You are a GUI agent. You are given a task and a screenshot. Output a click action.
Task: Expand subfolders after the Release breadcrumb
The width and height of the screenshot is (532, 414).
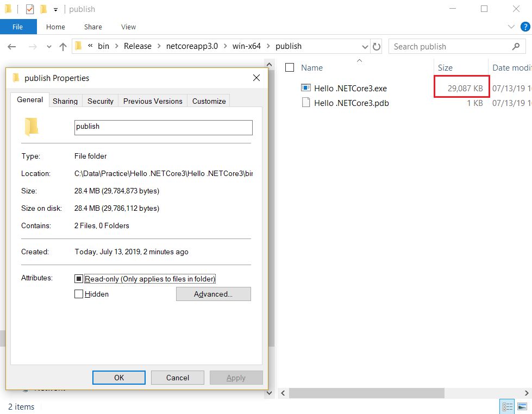[159, 46]
